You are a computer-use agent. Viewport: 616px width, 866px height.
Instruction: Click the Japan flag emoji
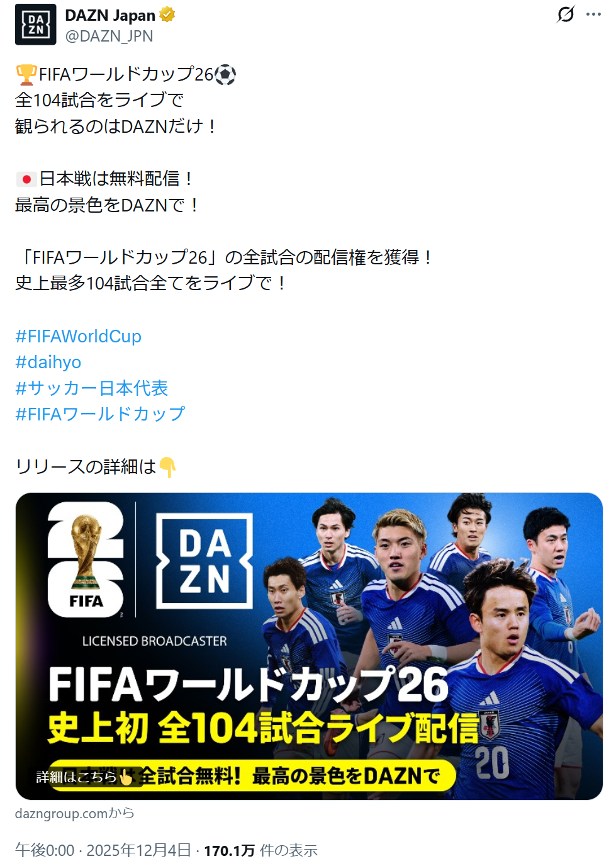tap(26, 179)
